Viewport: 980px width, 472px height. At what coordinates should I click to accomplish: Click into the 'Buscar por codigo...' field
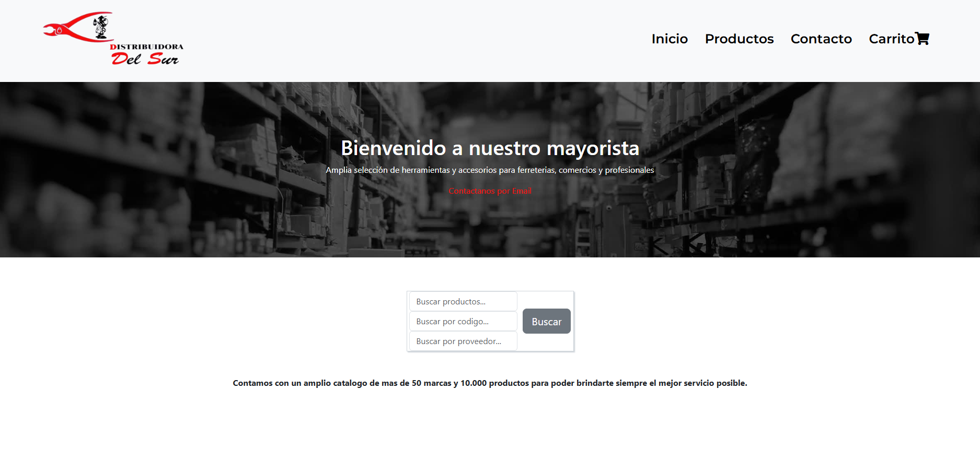pyautogui.click(x=463, y=321)
